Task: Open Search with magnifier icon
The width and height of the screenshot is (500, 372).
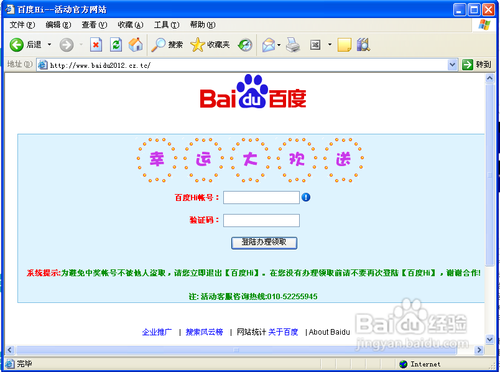Action: pos(158,45)
